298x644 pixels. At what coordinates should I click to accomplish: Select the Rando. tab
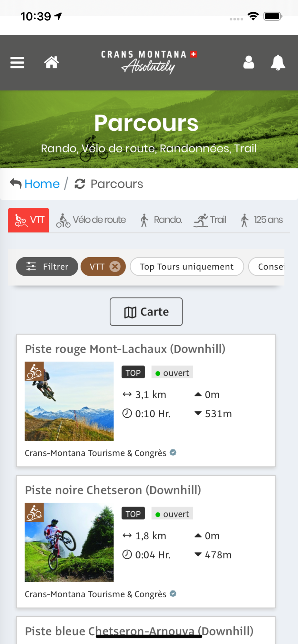[161, 220]
